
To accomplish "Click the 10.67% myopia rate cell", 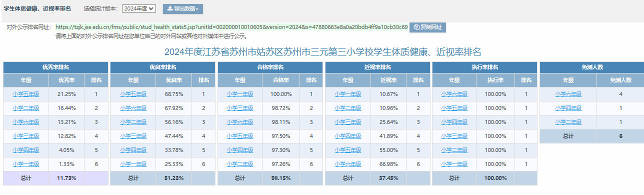I will point(388,94).
